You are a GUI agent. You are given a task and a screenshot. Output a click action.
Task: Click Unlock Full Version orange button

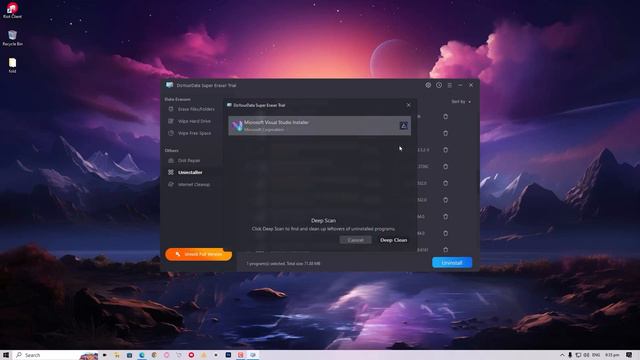point(198,254)
